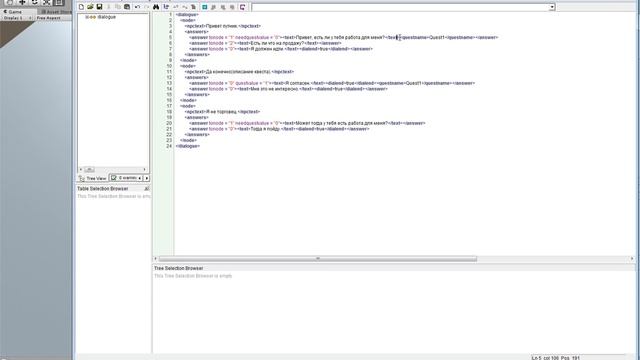Select the Unity Rect tool icon
Screen dimensions: 640x360
[59, 2]
